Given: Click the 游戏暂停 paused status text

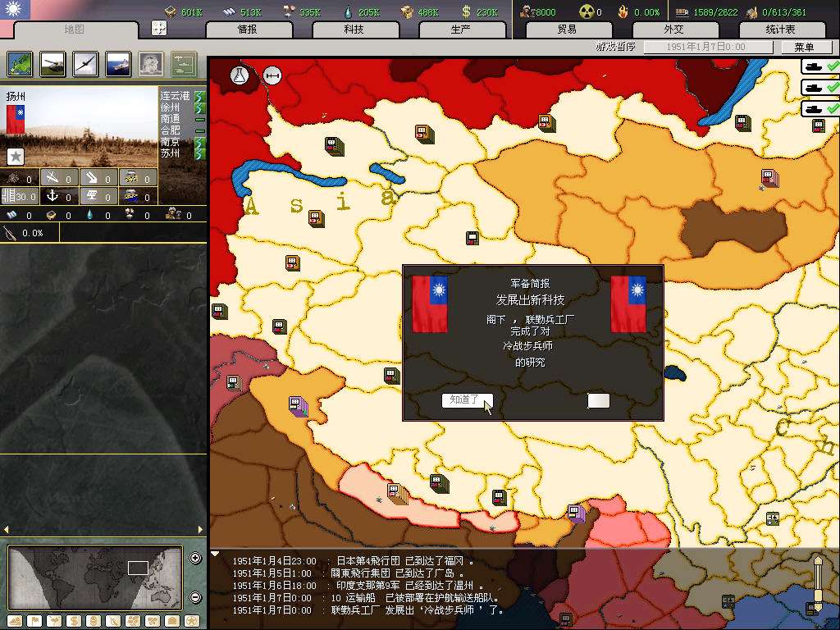Looking at the screenshot, I should [x=615, y=47].
